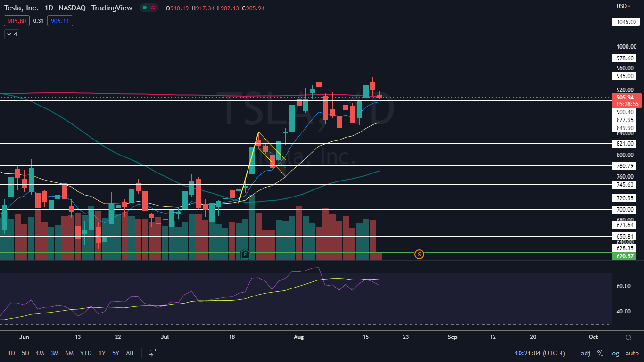This screenshot has height=362, width=644.
Task: Toggle the adj dividend adjustment
Action: 585,353
